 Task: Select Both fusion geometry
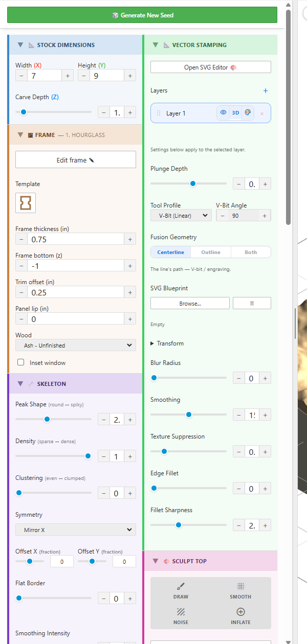pyautogui.click(x=251, y=252)
